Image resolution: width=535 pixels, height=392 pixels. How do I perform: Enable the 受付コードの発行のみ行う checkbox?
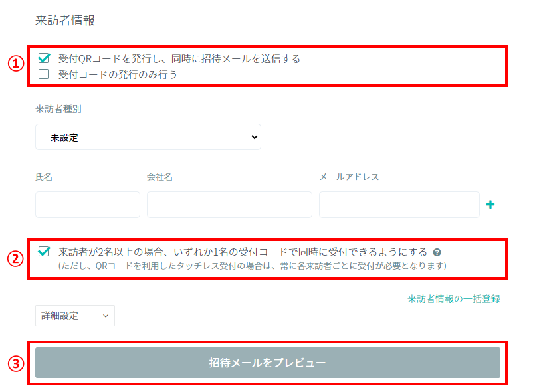click(44, 74)
